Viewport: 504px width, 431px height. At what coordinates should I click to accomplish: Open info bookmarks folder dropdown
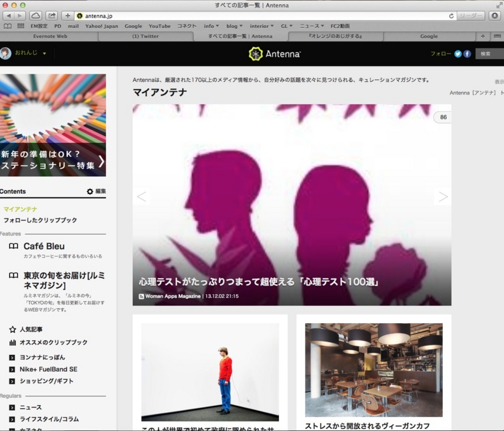pos(211,26)
